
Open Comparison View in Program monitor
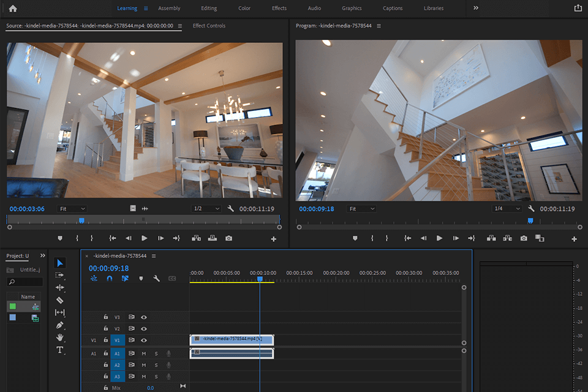(x=540, y=238)
